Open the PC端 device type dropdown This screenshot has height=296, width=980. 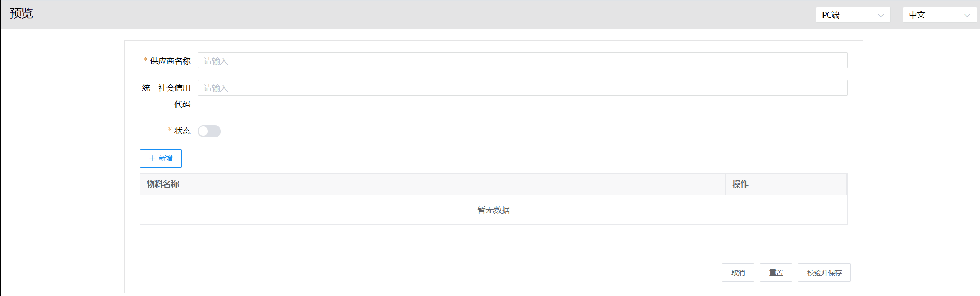coord(852,15)
